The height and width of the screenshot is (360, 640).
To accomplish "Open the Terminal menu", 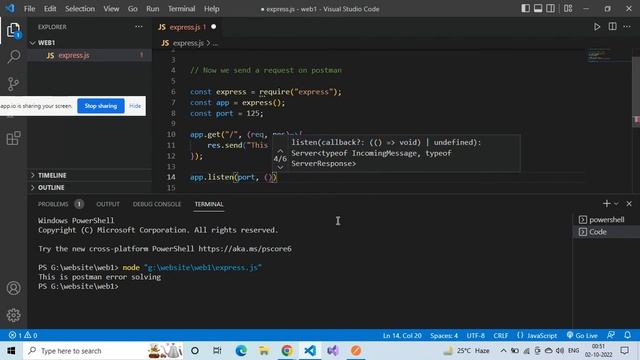I will tap(181, 9).
